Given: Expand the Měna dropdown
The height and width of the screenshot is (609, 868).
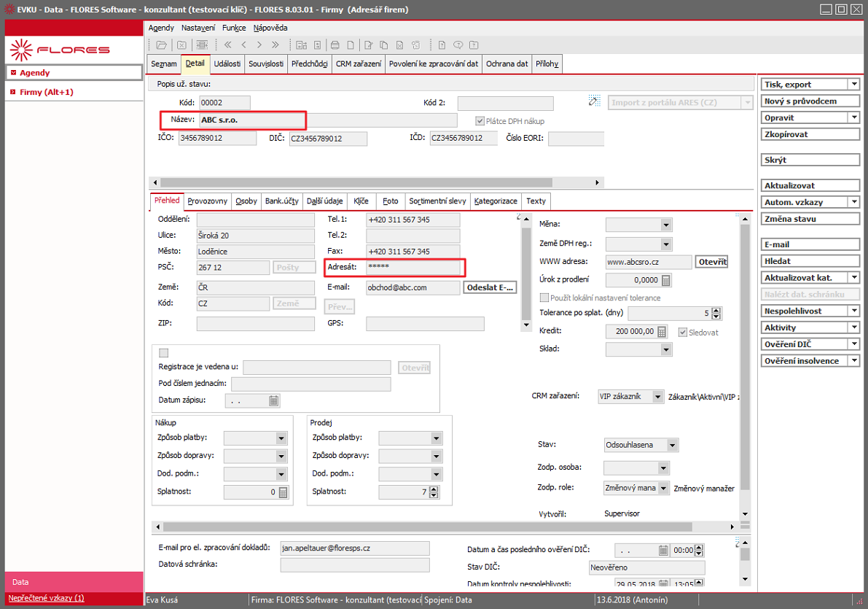Looking at the screenshot, I should tap(666, 225).
